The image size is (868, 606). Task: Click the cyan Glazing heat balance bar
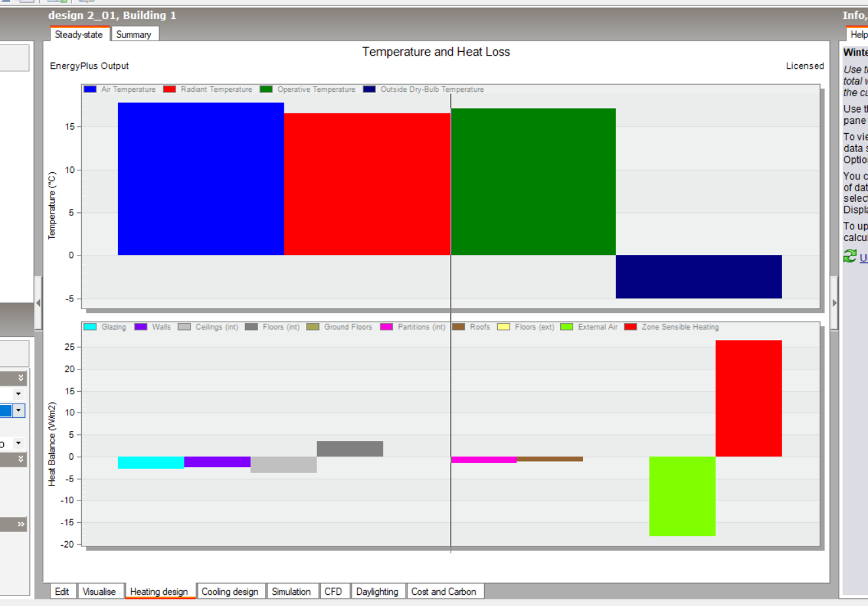[151, 463]
